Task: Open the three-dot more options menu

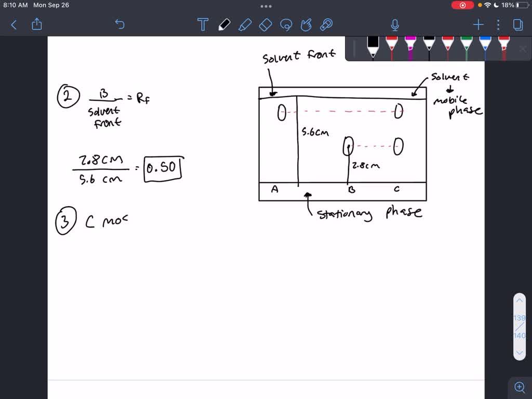Action: click(498, 25)
